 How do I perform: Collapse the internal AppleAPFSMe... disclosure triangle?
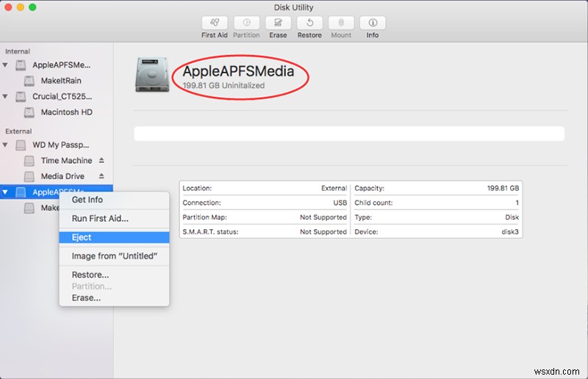click(5, 65)
